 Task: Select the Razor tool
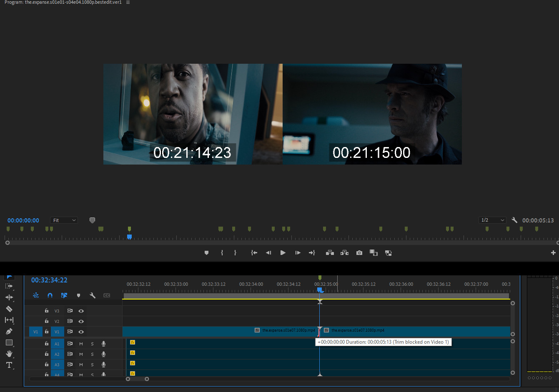(x=9, y=309)
